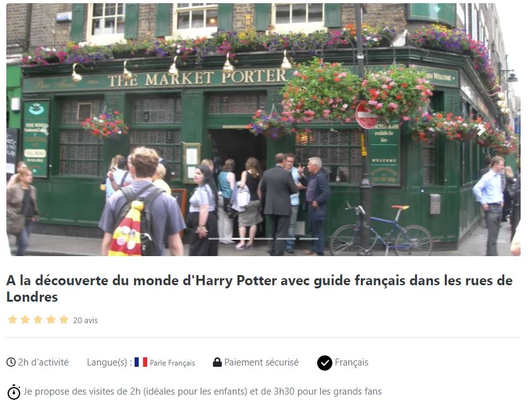Select the first rating star
The height and width of the screenshot is (406, 532).
coord(13,320)
